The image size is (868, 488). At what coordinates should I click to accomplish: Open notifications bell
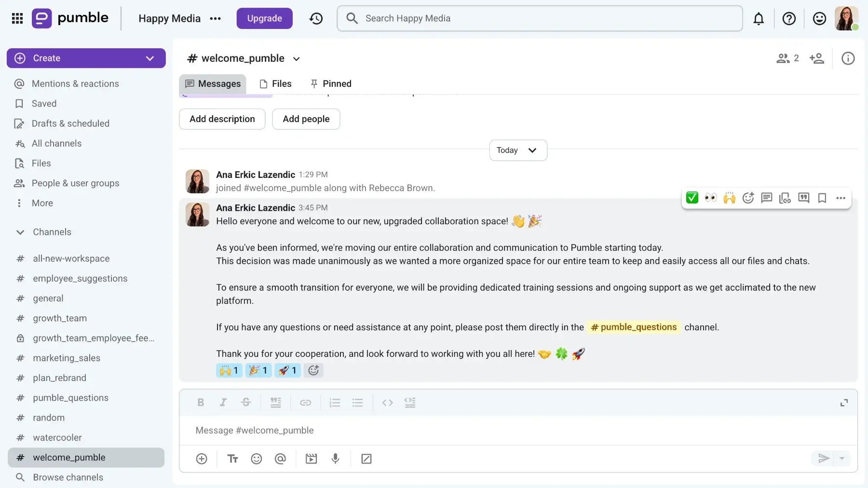[x=759, y=18]
